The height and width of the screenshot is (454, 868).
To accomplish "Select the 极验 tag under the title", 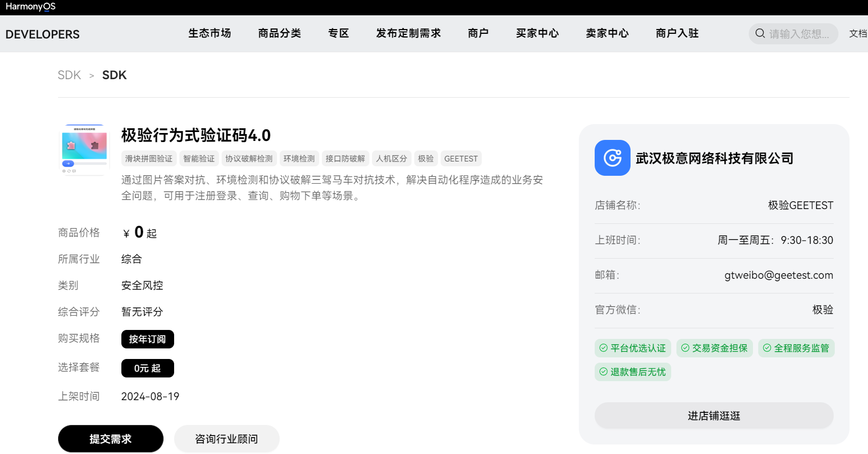I will coord(426,158).
